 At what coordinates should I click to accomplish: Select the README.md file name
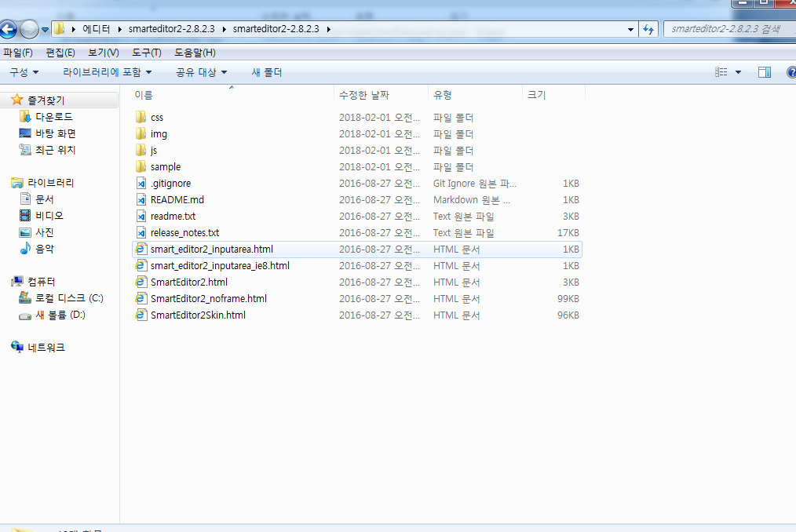[177, 199]
